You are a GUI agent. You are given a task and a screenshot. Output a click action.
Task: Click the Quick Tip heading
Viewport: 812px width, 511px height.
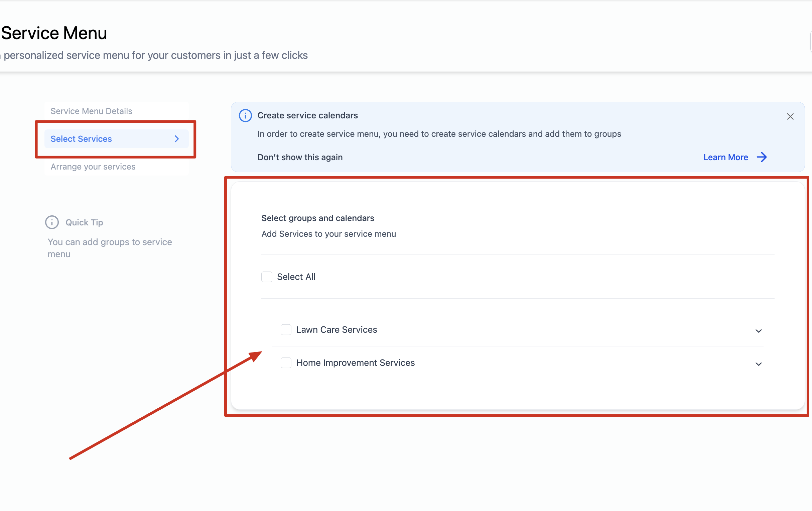(x=84, y=222)
